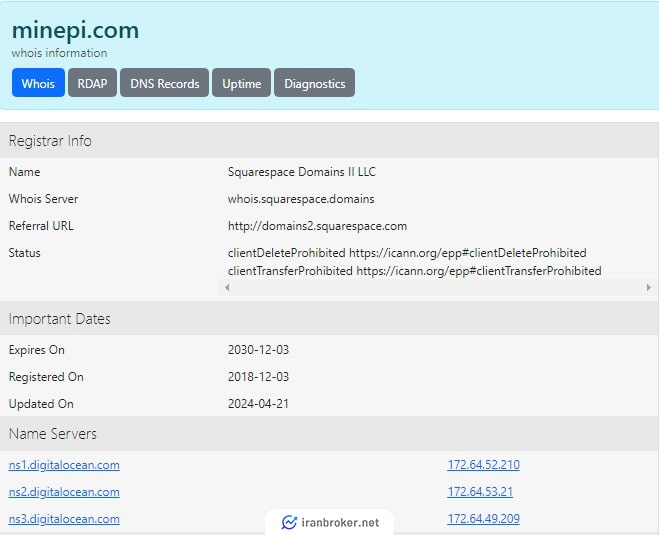Click the ns1.digitalocean.com link
The image size is (659, 535).
tap(64, 465)
